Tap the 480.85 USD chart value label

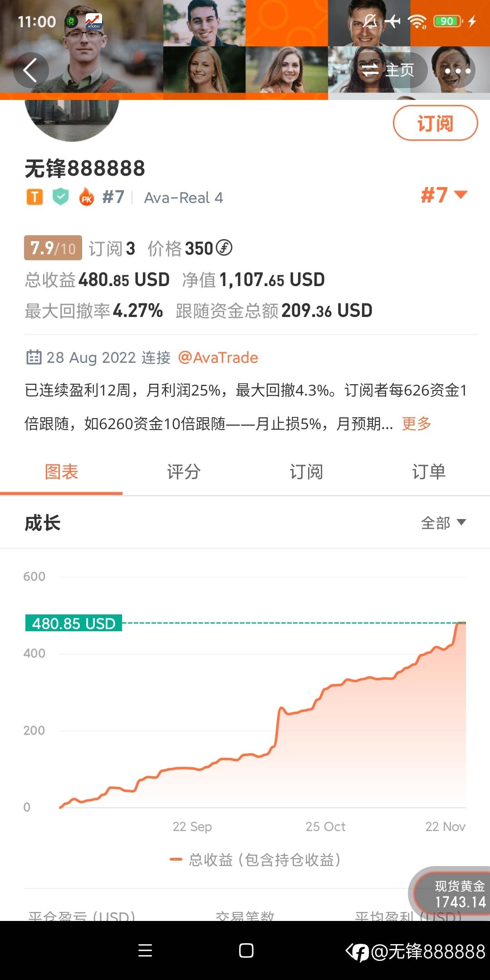pyautogui.click(x=73, y=624)
